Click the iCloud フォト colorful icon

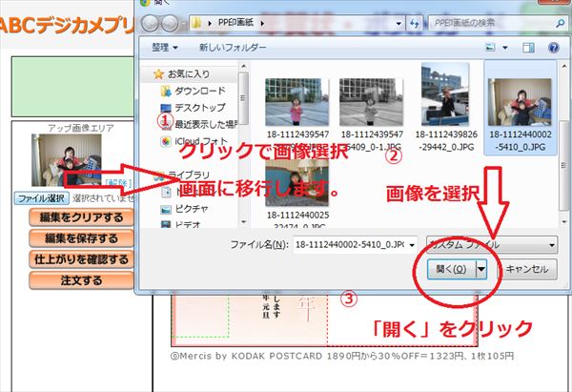point(166,141)
